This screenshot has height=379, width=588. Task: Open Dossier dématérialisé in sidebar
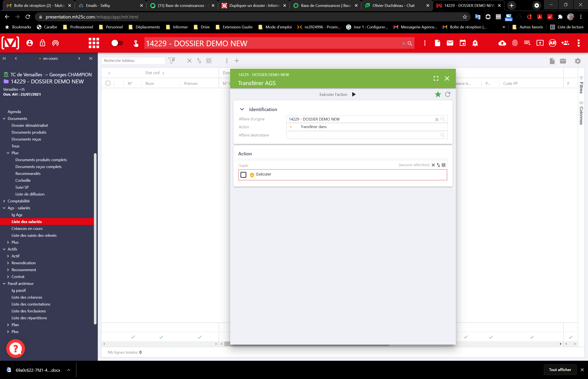click(x=30, y=125)
